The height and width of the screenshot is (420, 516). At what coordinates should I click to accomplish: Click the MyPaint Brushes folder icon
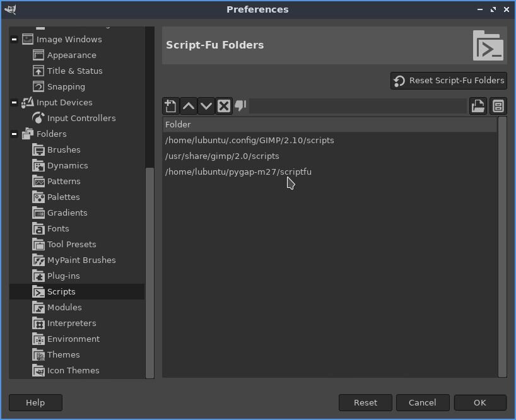(38, 260)
